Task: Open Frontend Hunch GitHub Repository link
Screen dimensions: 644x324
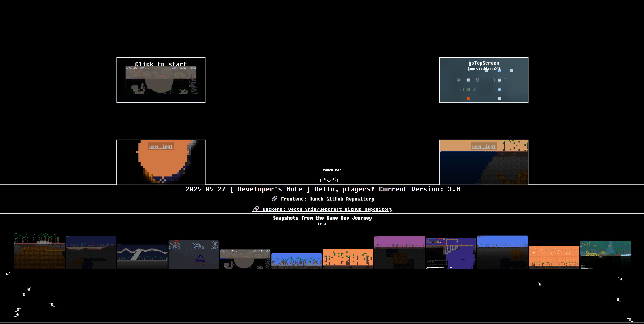Action: coord(327,199)
